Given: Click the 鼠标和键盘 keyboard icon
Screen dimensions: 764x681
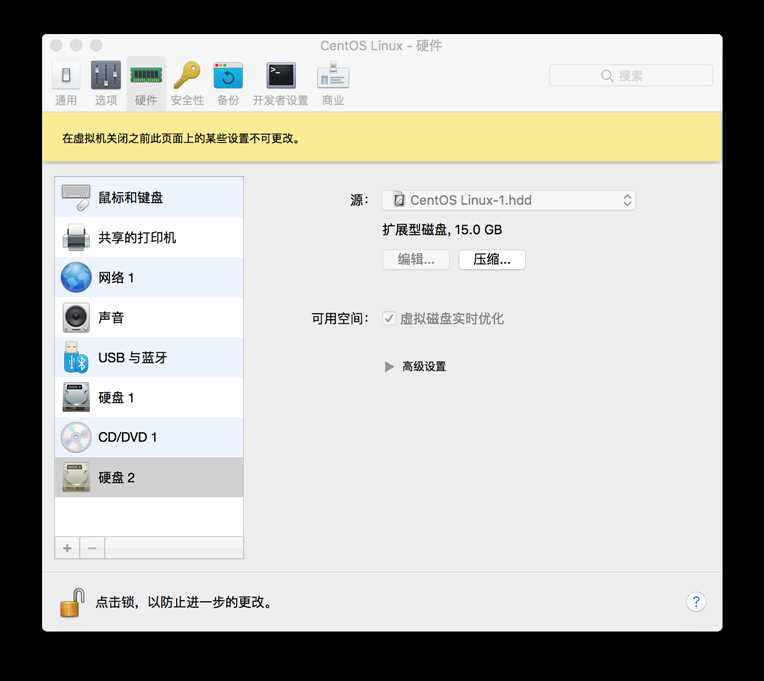Looking at the screenshot, I should point(76,198).
